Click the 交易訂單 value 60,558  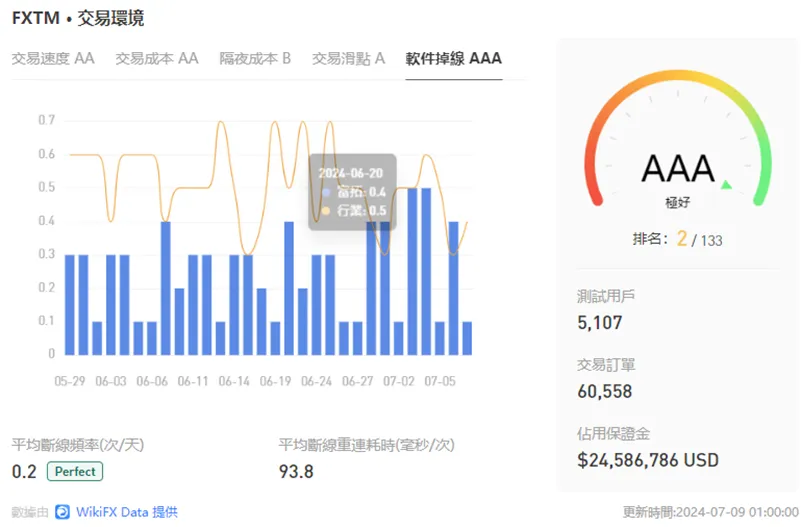pyautogui.click(x=605, y=392)
